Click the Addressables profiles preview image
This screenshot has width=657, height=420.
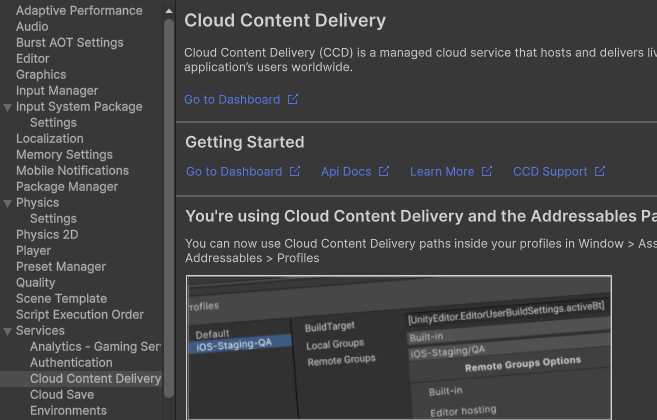click(x=398, y=347)
